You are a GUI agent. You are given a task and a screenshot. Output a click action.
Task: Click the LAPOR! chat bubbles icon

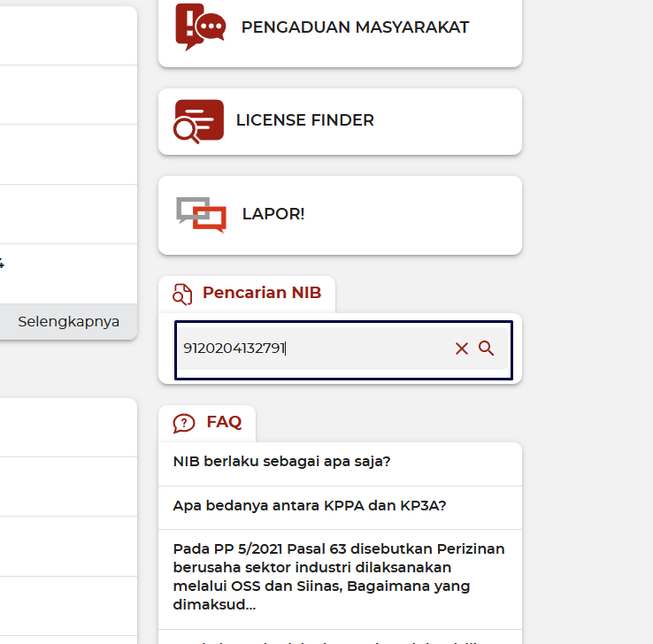click(201, 215)
